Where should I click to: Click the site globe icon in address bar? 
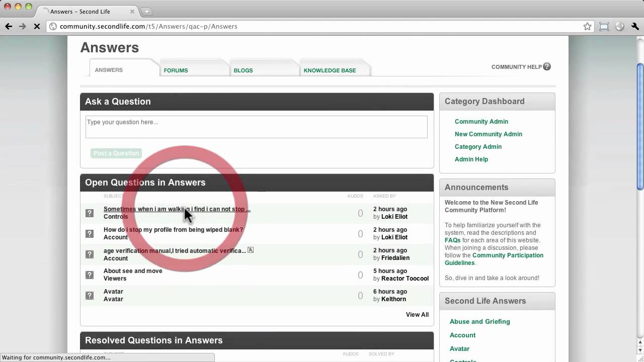pos(53,27)
